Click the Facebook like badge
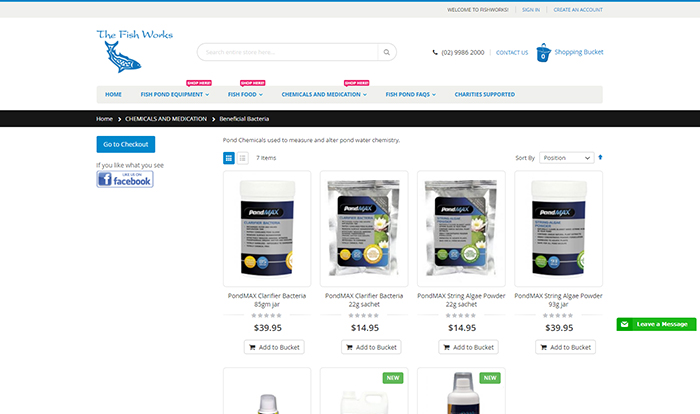The height and width of the screenshot is (414, 700). tap(125, 179)
